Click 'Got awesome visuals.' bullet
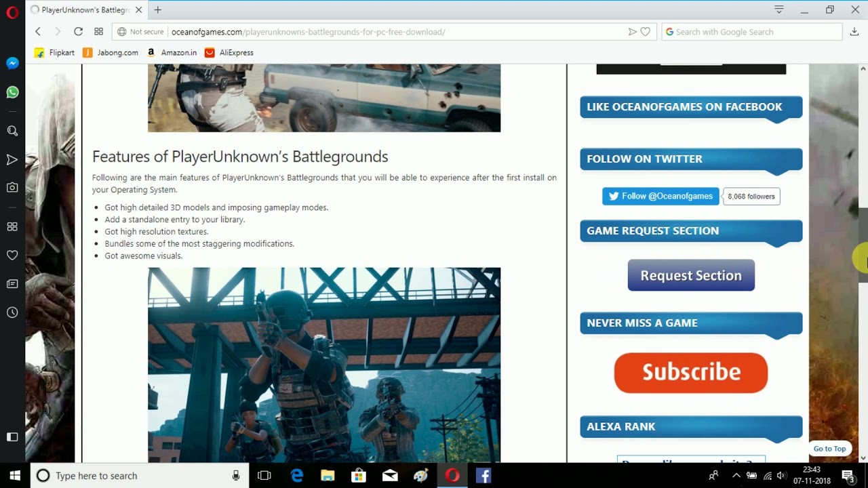Image resolution: width=868 pixels, height=488 pixels. point(143,256)
